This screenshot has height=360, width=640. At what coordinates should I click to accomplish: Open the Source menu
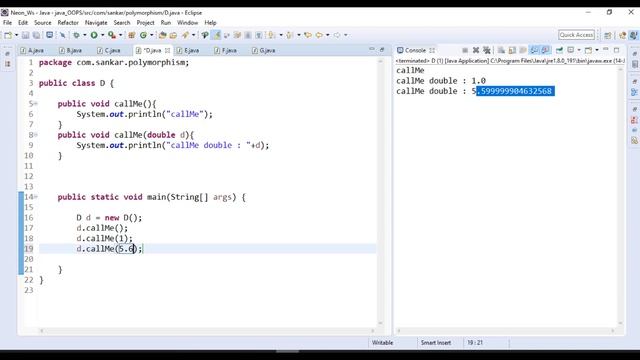point(43,23)
